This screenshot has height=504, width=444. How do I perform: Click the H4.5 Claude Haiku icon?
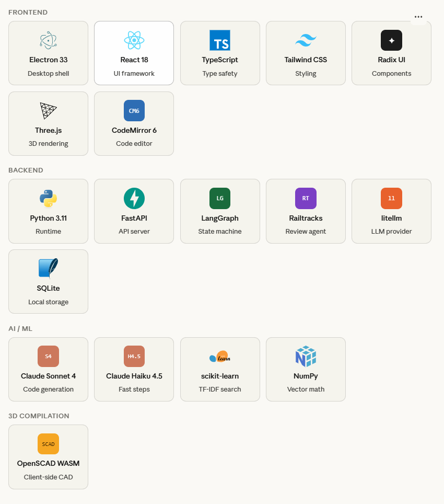[x=134, y=356]
